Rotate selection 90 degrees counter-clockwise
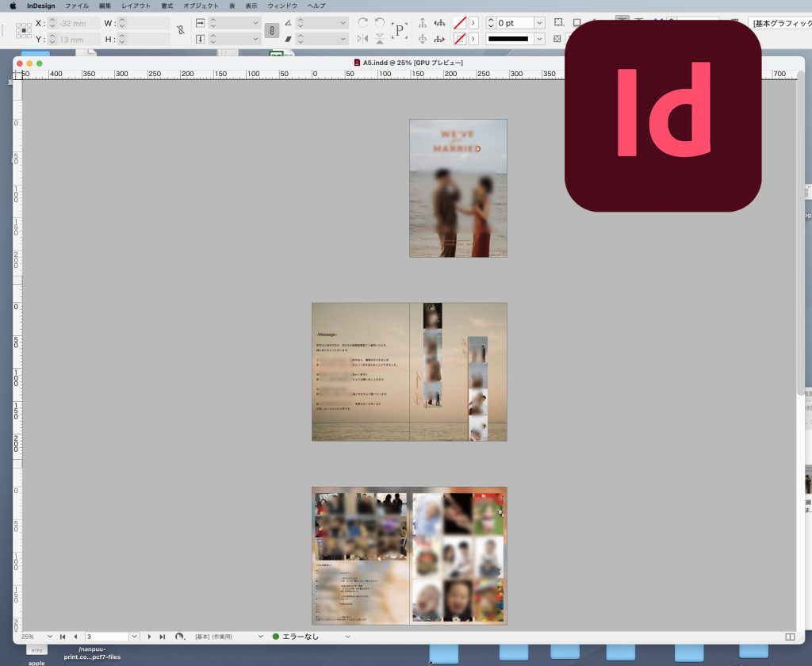 pyautogui.click(x=380, y=23)
